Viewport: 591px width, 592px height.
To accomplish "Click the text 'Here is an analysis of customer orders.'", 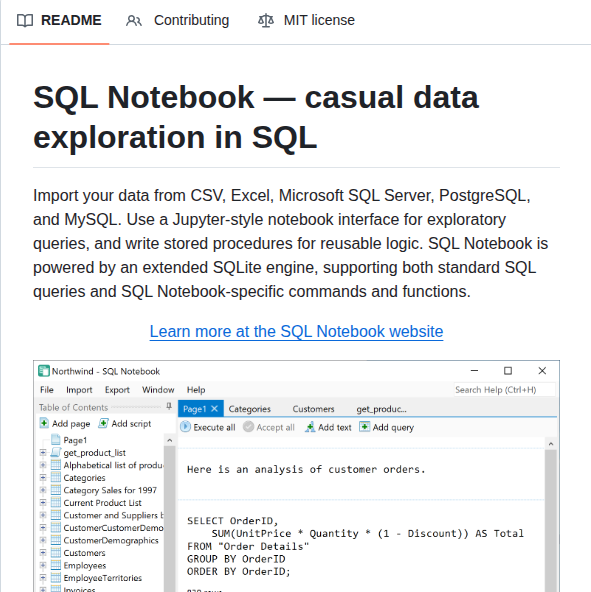I will click(306, 469).
